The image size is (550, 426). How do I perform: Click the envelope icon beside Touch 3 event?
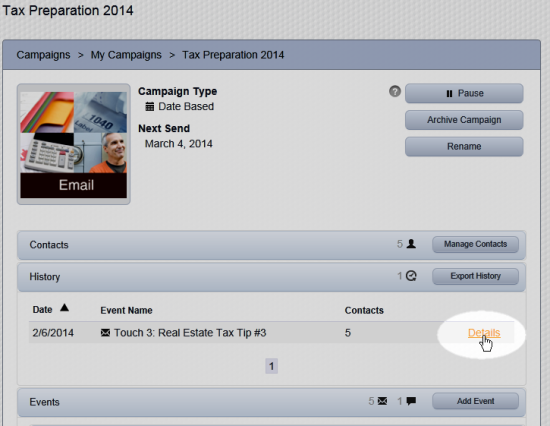click(x=105, y=332)
